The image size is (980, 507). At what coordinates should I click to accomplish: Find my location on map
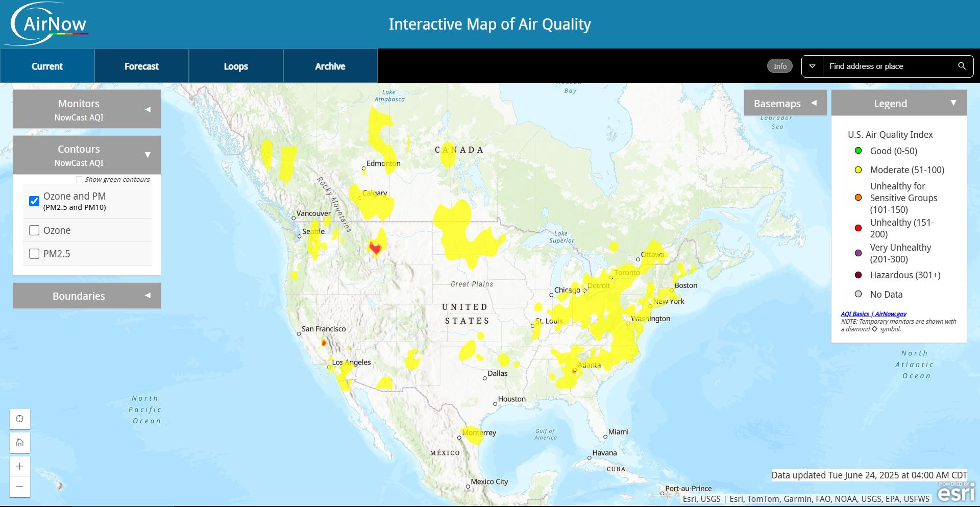tap(20, 419)
